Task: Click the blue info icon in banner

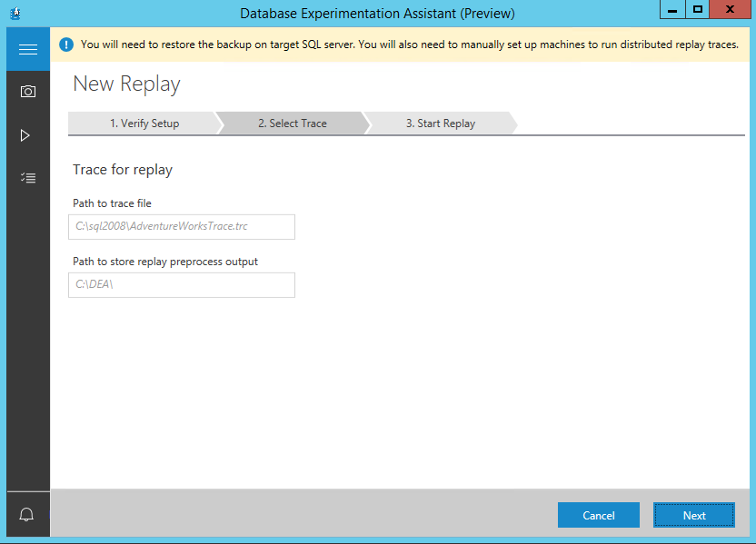Action: [x=66, y=44]
